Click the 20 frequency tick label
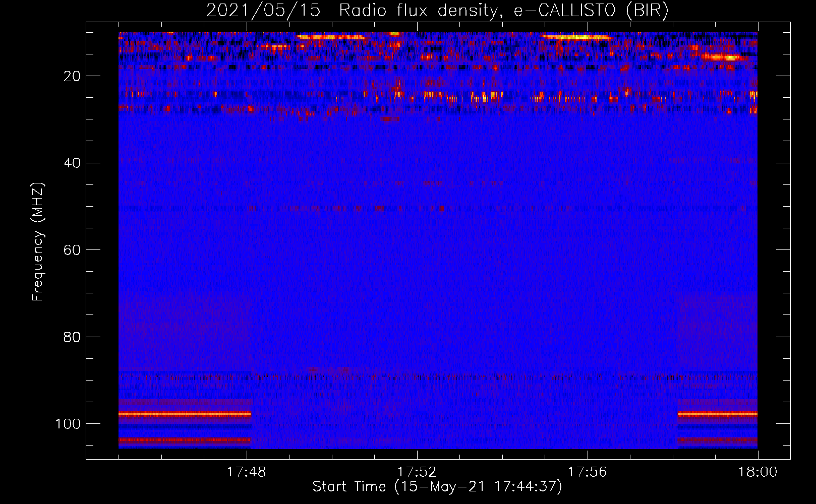The width and height of the screenshot is (816, 504). (x=72, y=76)
